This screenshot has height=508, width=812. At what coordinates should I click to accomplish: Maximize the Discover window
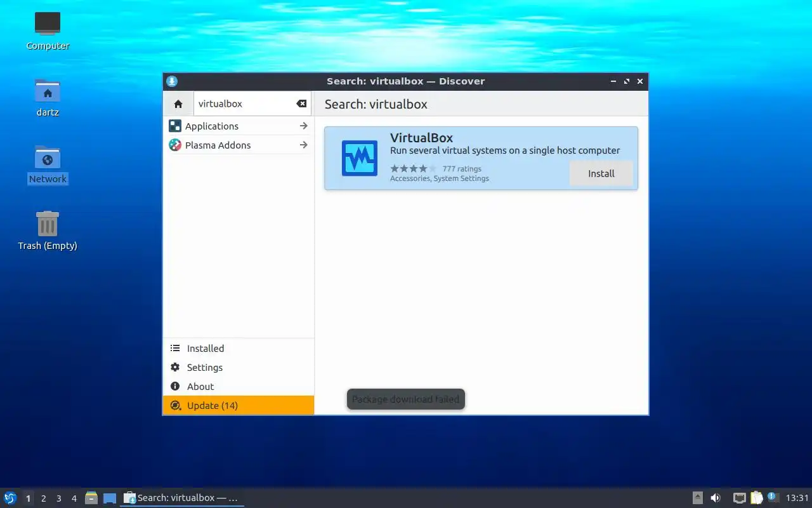click(627, 81)
